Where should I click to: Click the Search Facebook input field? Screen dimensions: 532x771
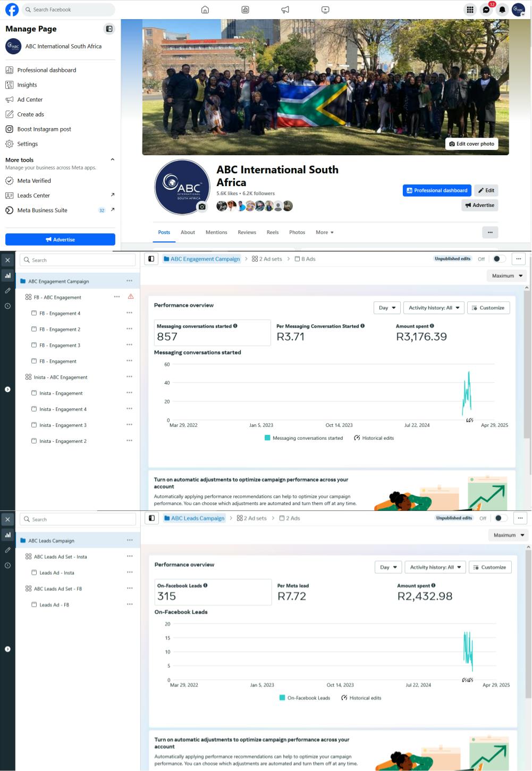coord(69,10)
